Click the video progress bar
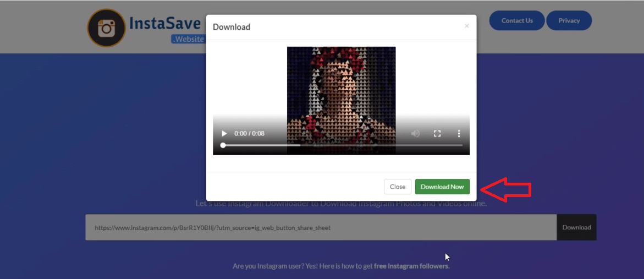644x279 pixels. coord(343,145)
